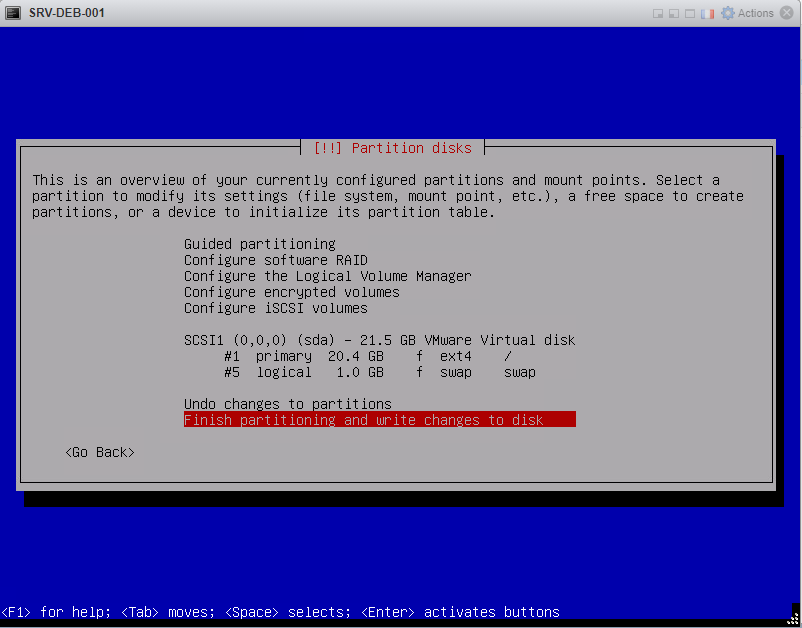Click the F1 for help hint text
The image size is (802, 628).
point(56,612)
